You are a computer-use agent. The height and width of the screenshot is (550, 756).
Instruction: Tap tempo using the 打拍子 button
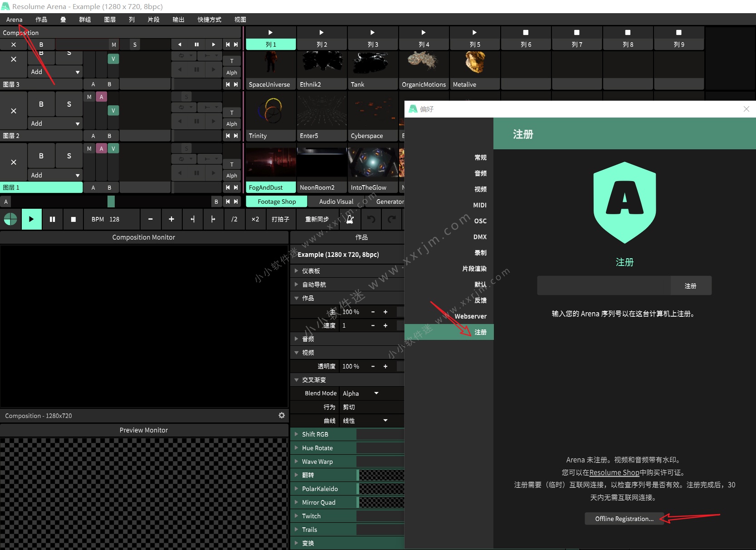coord(280,219)
